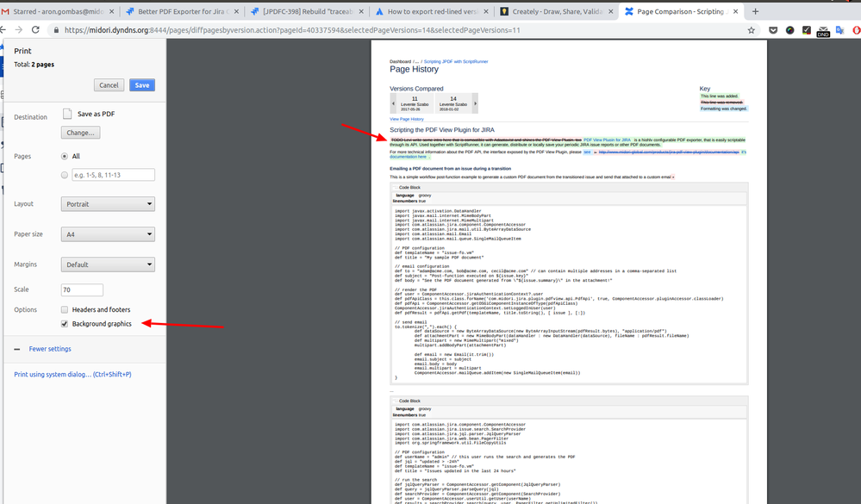Image resolution: width=861 pixels, height=504 pixels.
Task: Click the 'Page History' heading in preview
Action: pos(414,69)
